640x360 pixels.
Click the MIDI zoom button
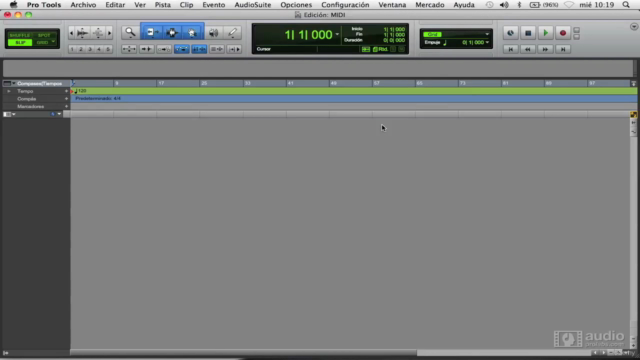(98, 33)
